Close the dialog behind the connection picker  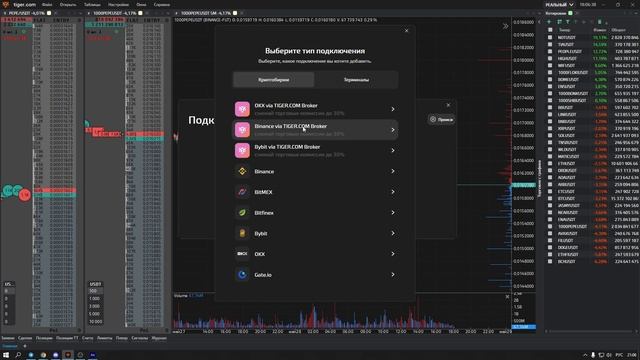coord(448,105)
